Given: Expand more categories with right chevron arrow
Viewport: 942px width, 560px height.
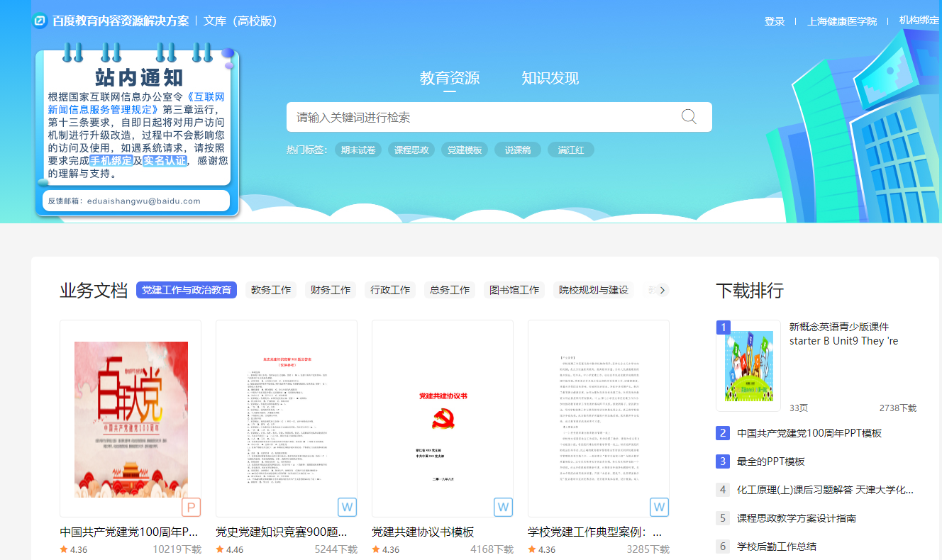Looking at the screenshot, I should (662, 290).
